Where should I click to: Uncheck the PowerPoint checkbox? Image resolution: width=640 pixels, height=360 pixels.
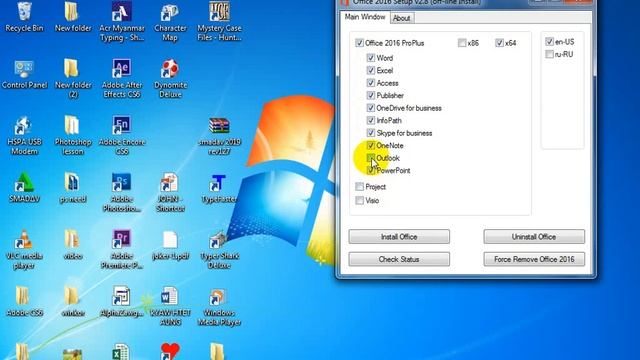(371, 170)
